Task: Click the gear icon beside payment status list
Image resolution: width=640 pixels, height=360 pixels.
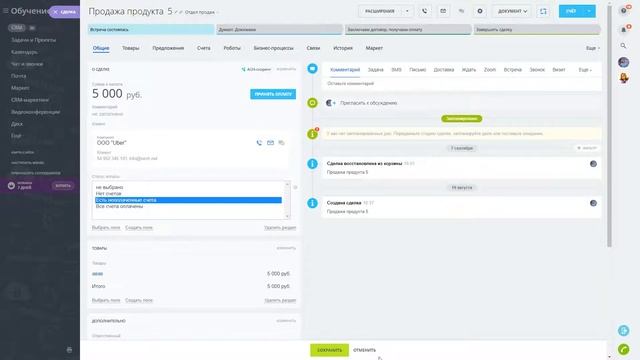Action: click(295, 187)
